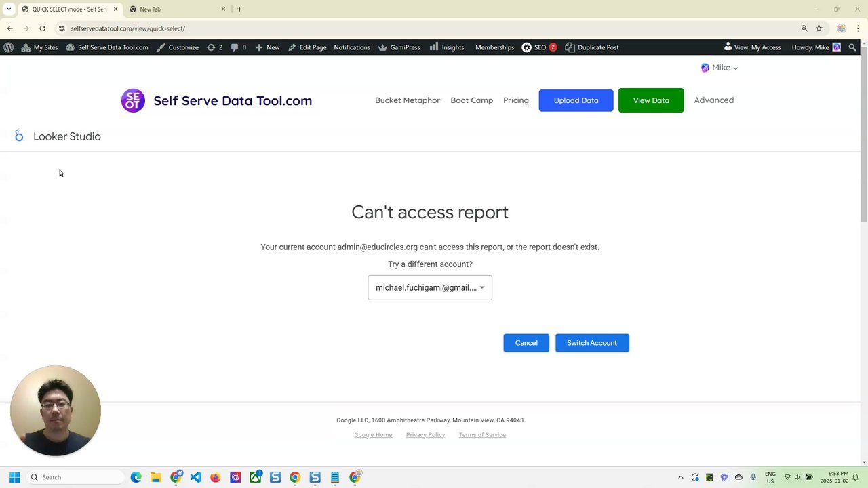Screen dimensions: 868x488
Task: Click Duplicate Post in admin bar
Action: tap(592, 47)
